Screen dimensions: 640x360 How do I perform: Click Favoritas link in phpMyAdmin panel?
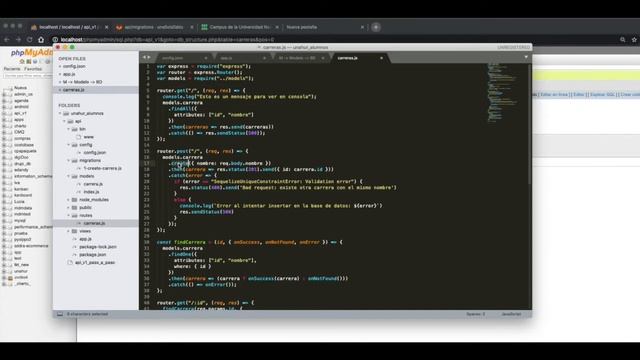pos(33,69)
